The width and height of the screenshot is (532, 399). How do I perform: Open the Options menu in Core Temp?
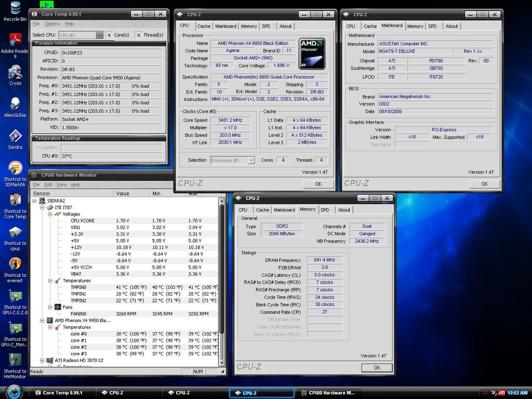[52, 24]
